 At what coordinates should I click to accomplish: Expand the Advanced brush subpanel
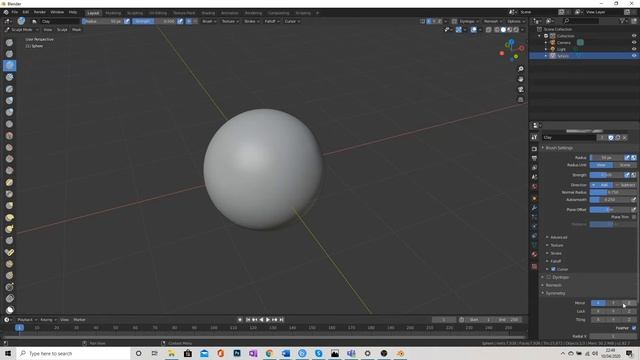(559, 237)
